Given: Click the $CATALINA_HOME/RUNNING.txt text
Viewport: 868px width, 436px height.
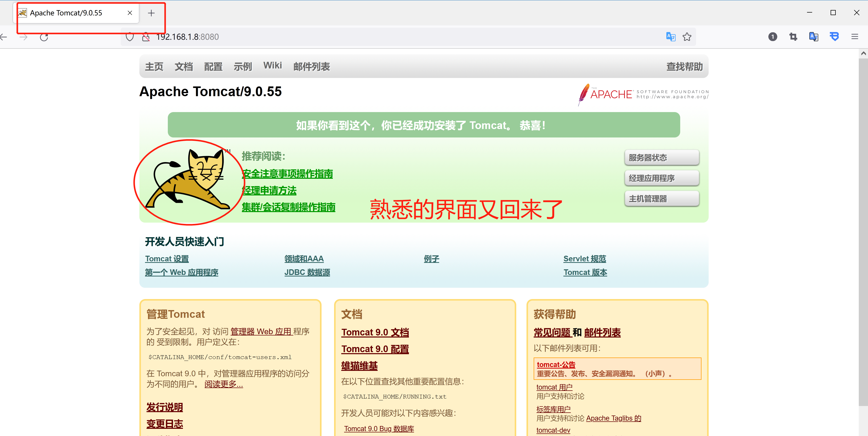Looking at the screenshot, I should [x=395, y=397].
